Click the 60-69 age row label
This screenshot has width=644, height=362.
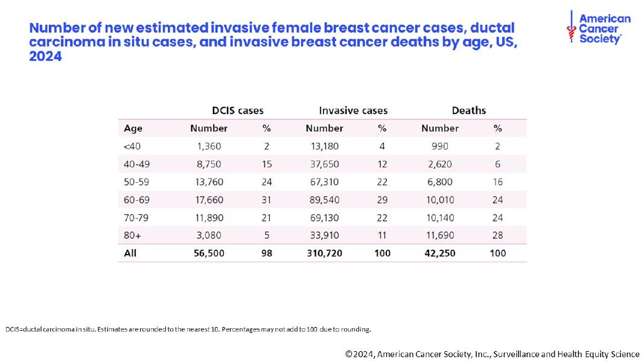135,200
